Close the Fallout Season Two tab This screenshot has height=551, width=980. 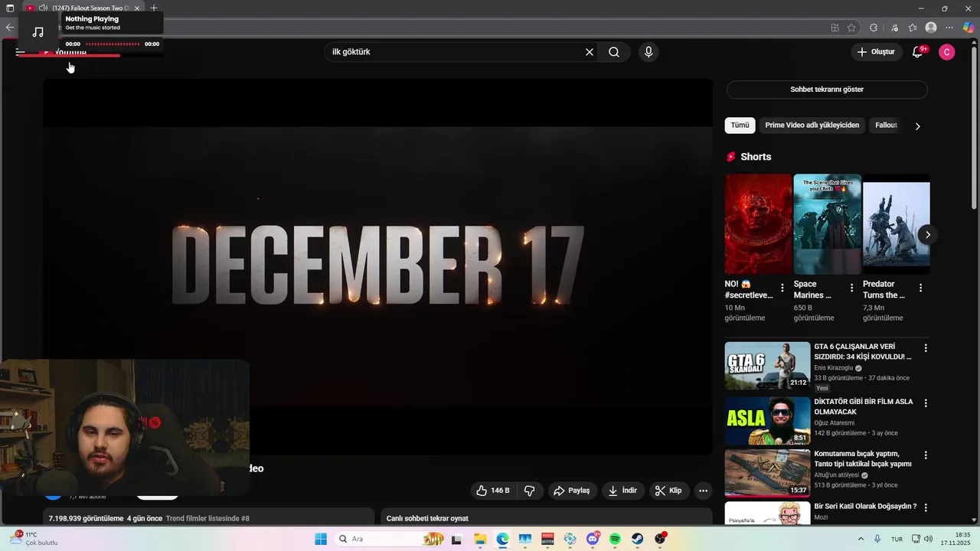(x=137, y=8)
